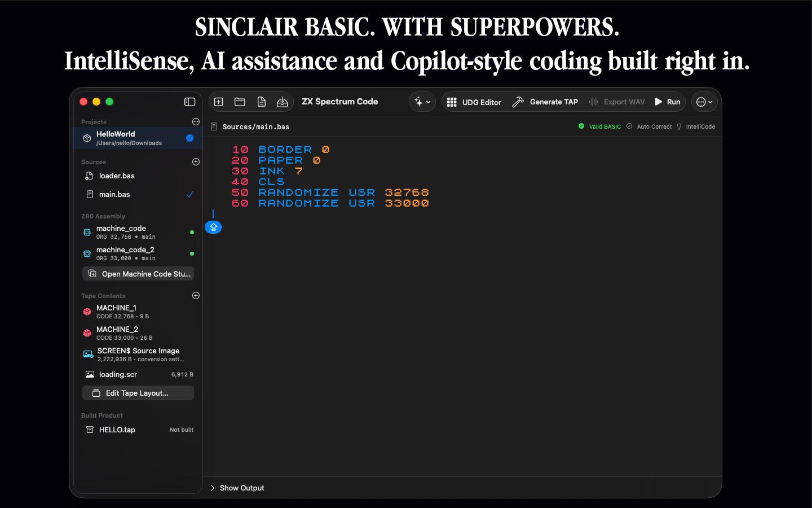Click the import tray toolbar icon

282,102
